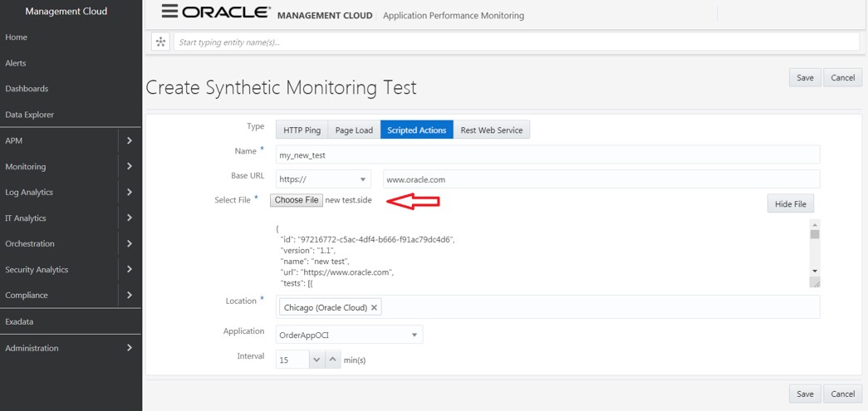
Task: Select the Page Load test type
Action: coord(354,130)
